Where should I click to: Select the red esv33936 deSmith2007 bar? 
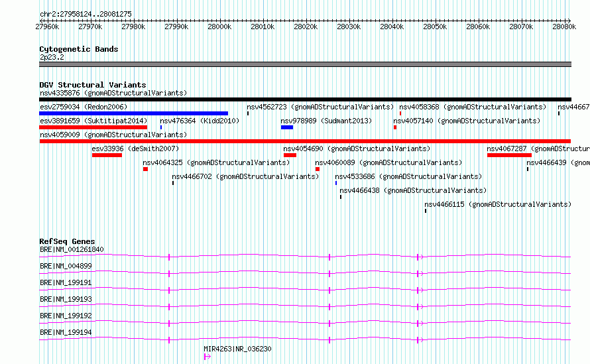107,155
